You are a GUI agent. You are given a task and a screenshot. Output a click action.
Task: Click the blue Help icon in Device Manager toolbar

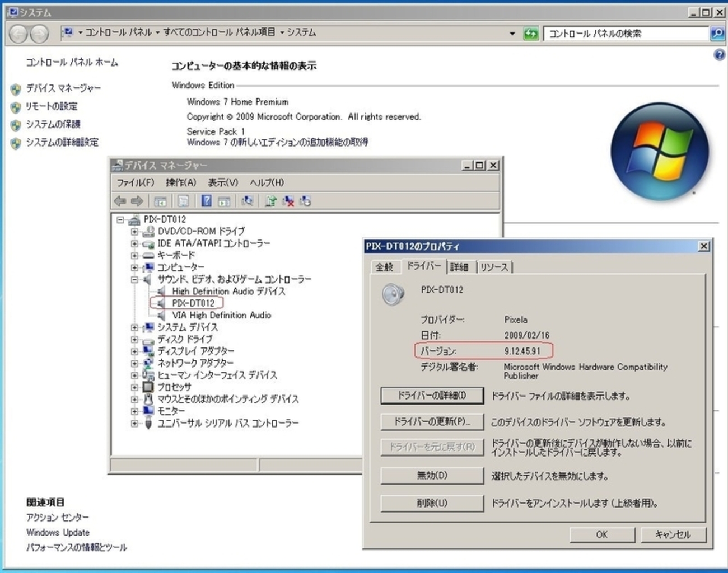click(206, 201)
